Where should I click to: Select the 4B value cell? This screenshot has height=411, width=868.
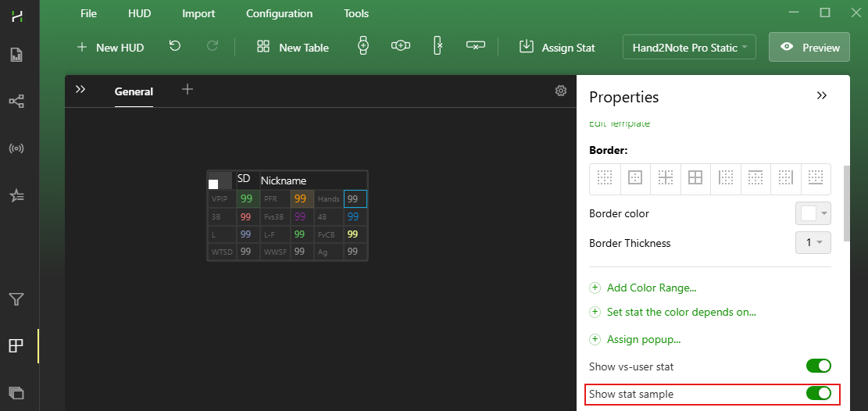click(x=355, y=216)
